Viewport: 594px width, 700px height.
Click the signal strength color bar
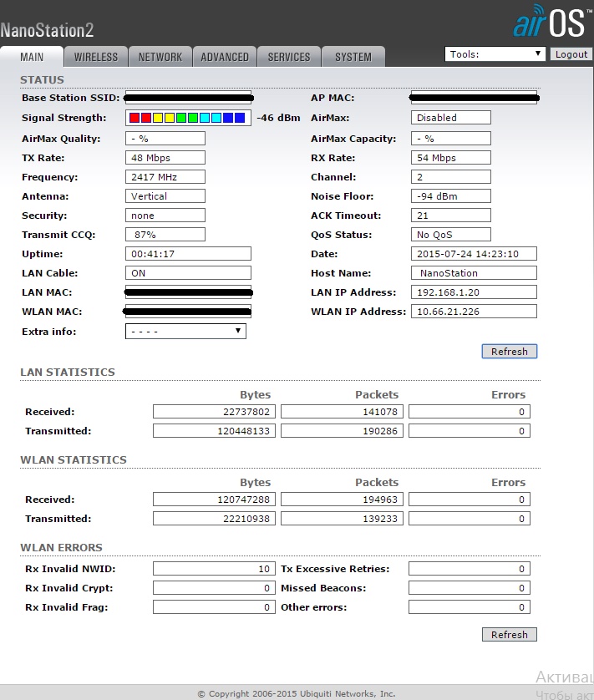tap(188, 118)
